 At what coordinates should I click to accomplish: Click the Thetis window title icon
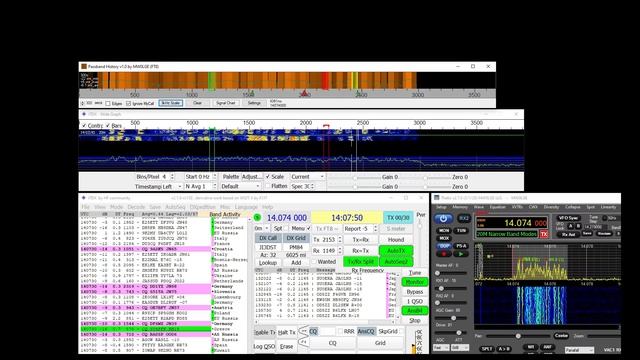[x=436, y=198]
